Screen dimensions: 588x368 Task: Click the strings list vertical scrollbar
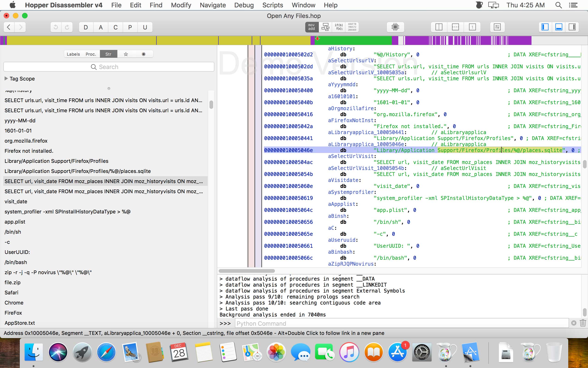pos(211,105)
